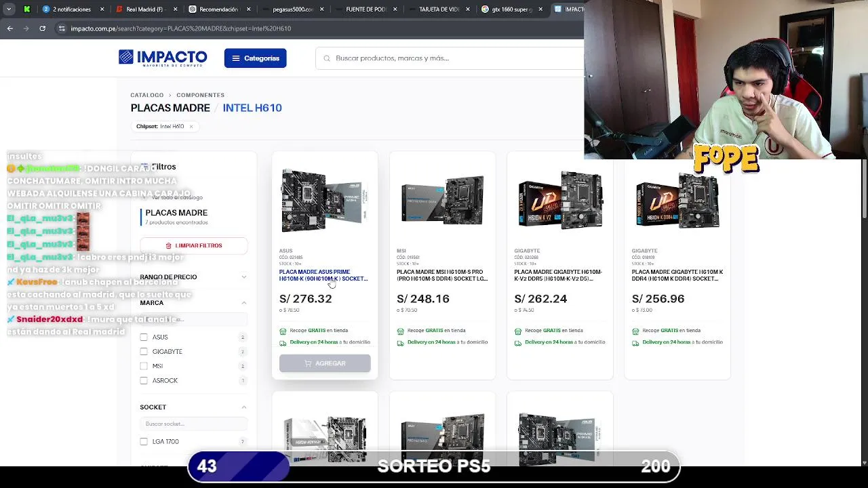The image size is (868, 488).
Task: Open the PLACA MADRE MSI H610M-S PRO title
Action: [x=442, y=275]
